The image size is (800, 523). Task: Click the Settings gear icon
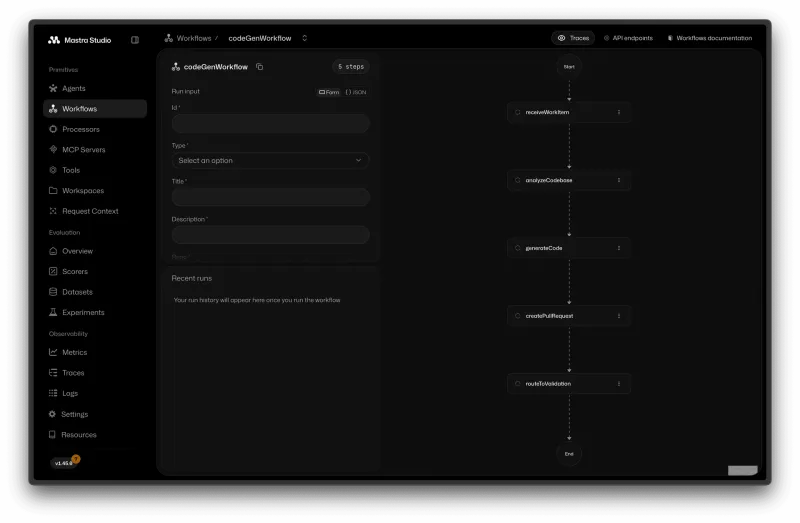pos(53,414)
